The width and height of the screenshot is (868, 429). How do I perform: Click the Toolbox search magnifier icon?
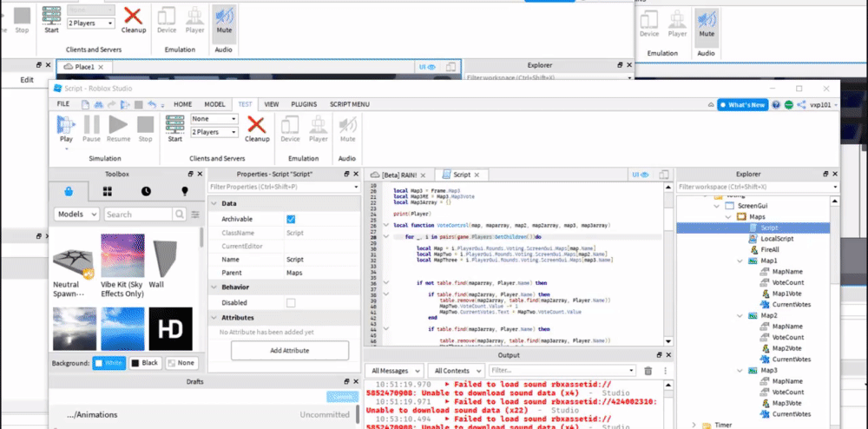point(180,214)
